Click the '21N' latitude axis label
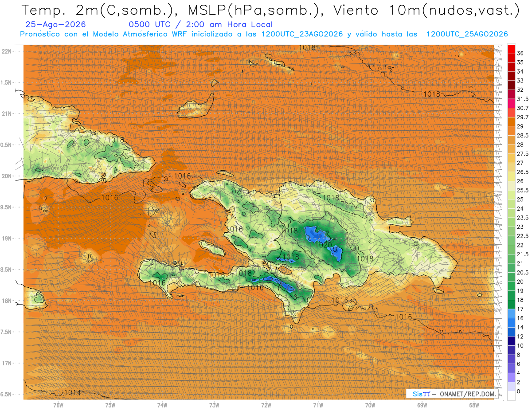This screenshot has height=411, width=532. [7, 114]
